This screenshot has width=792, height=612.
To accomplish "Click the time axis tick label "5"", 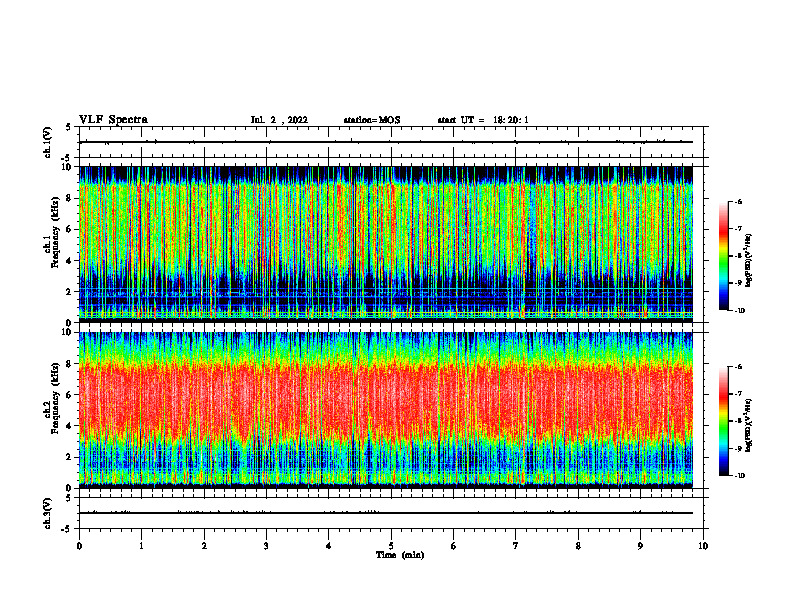I will coord(391,545).
